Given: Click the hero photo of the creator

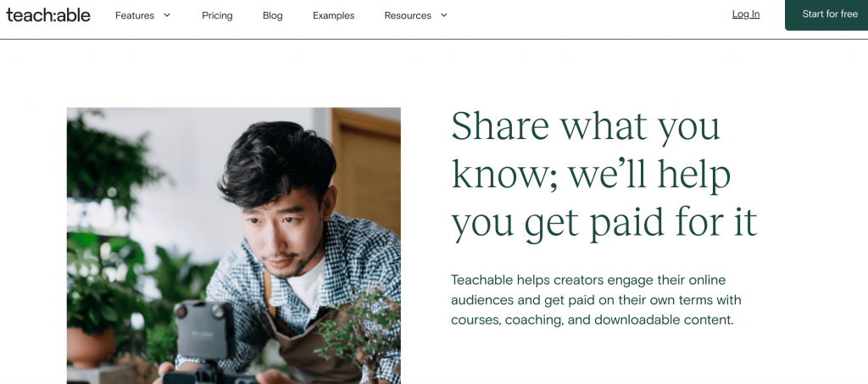Looking at the screenshot, I should click(x=233, y=245).
